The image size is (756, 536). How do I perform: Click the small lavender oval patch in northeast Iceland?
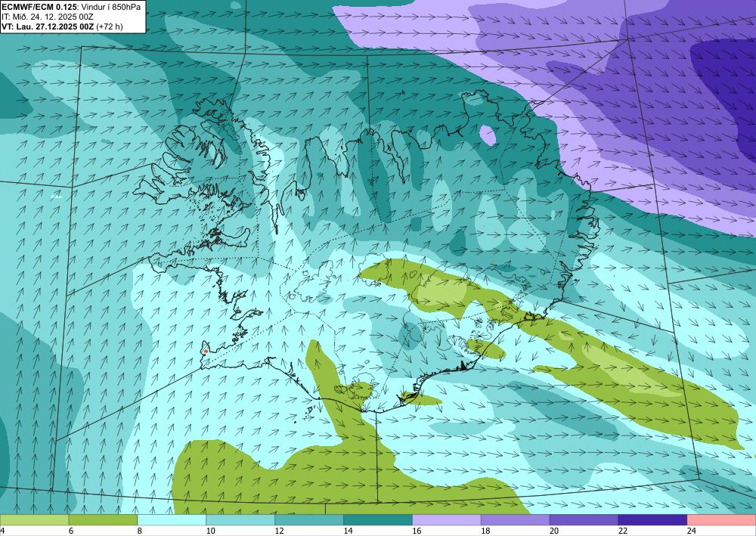[x=488, y=135]
